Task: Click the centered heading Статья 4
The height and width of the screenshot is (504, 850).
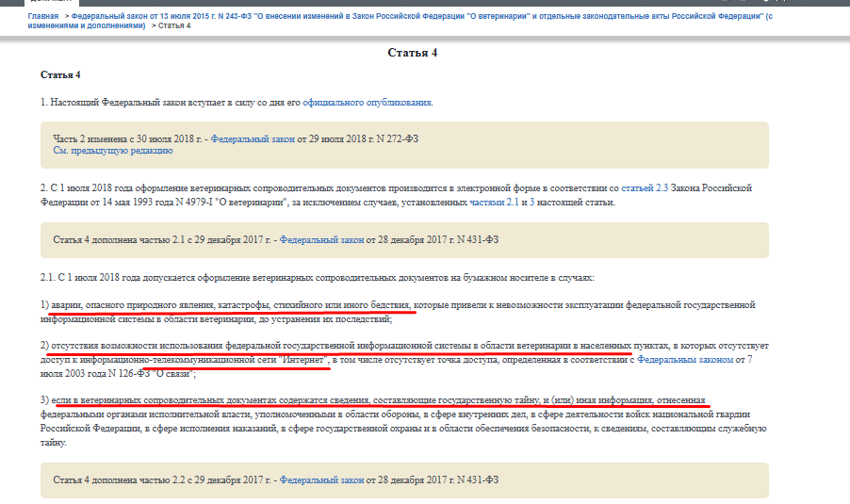Action: pos(412,53)
